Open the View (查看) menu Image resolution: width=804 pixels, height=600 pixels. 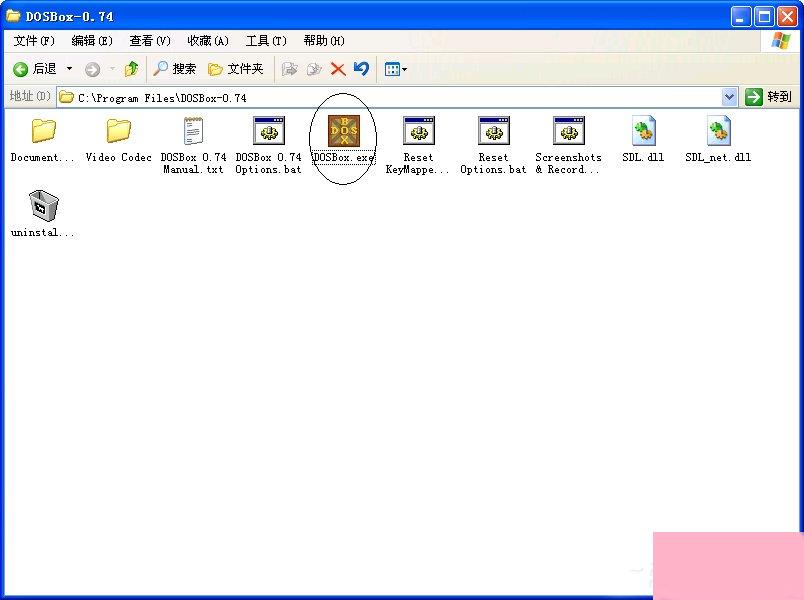click(x=150, y=41)
